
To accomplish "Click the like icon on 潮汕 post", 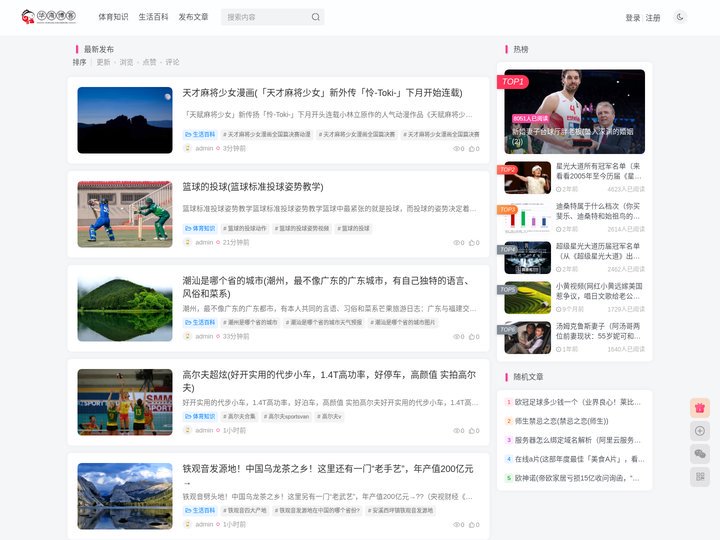I will (471, 337).
